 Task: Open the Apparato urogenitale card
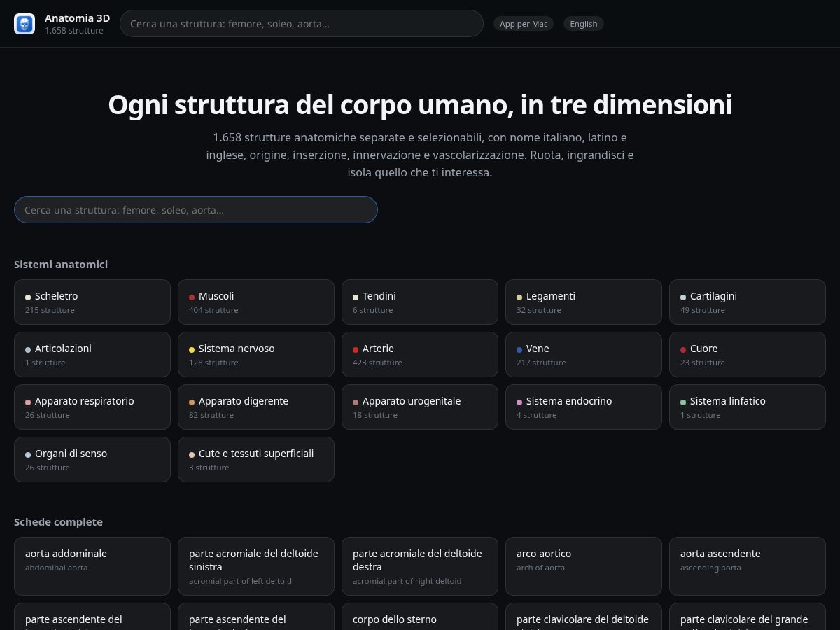[420, 407]
